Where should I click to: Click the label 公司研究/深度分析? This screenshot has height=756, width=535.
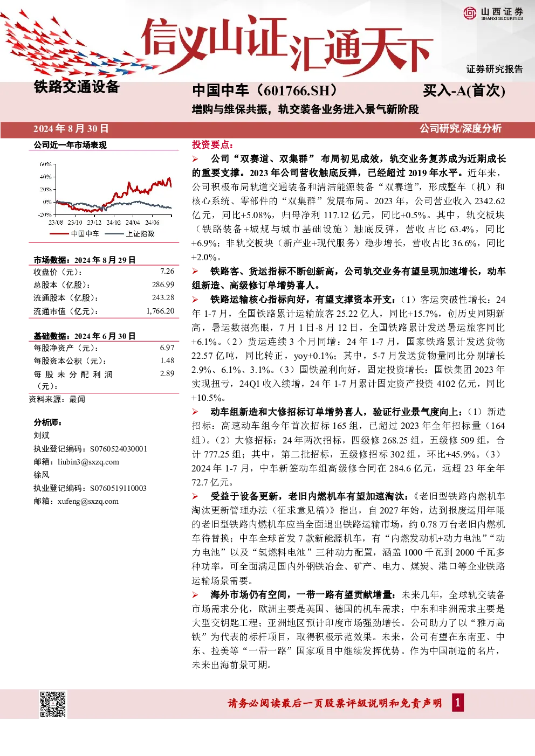pos(461,129)
